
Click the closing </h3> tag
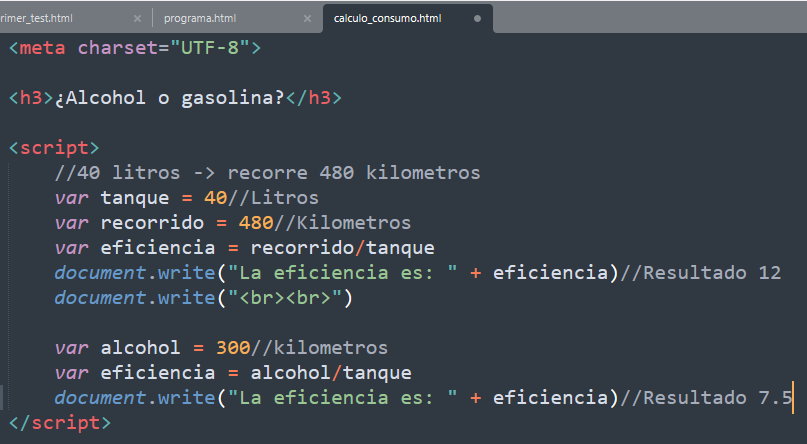(313, 97)
